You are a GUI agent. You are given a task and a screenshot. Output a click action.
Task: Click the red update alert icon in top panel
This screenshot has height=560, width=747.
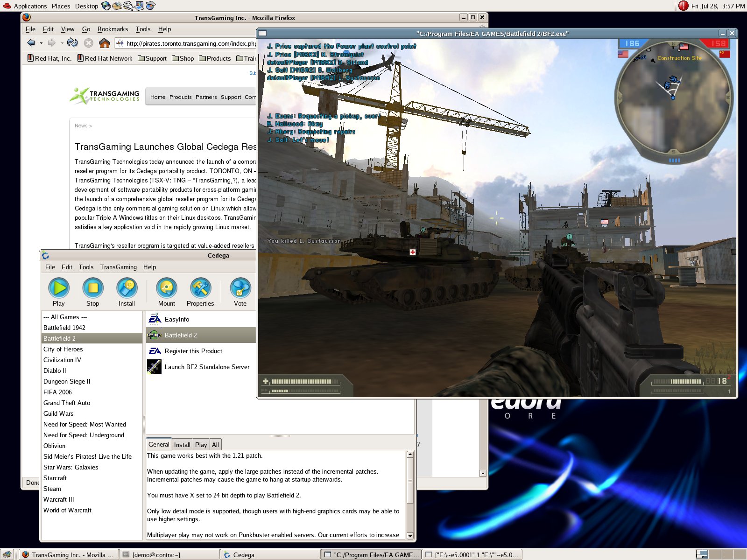(684, 6)
